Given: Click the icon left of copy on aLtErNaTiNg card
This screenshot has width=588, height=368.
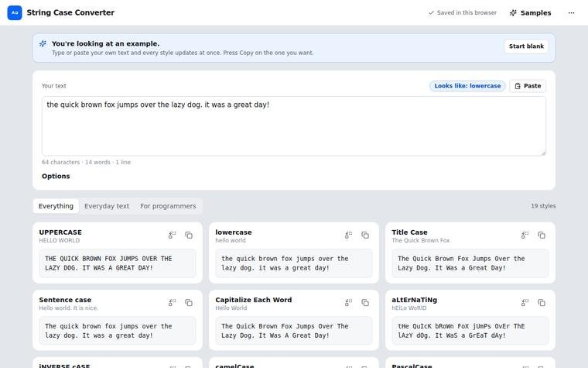Looking at the screenshot, I should pos(525,303).
